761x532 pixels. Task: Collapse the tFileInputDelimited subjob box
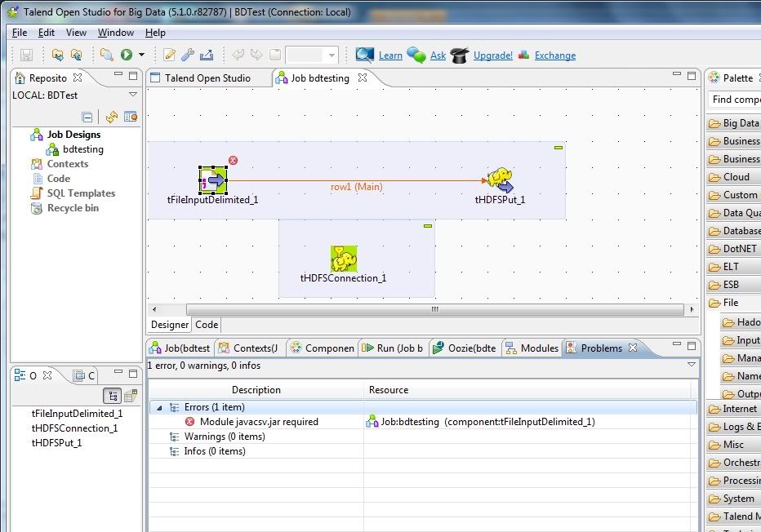(x=559, y=148)
